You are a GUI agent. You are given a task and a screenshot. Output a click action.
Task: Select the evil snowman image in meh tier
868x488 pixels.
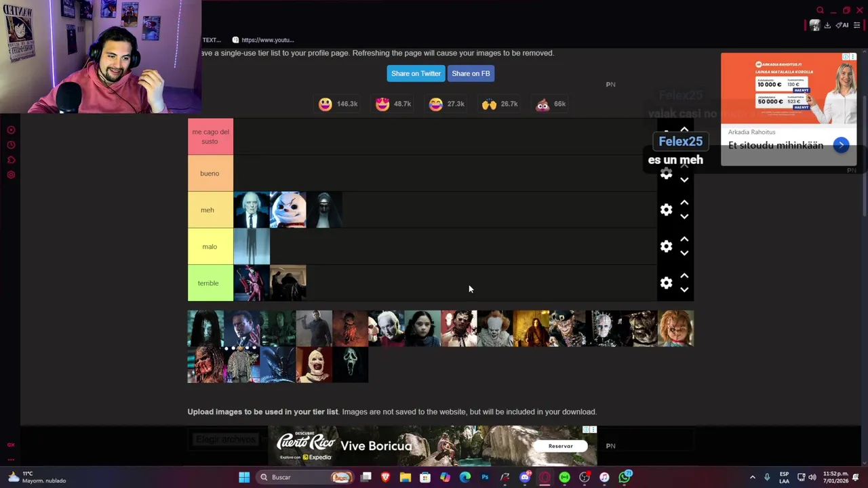(x=288, y=209)
